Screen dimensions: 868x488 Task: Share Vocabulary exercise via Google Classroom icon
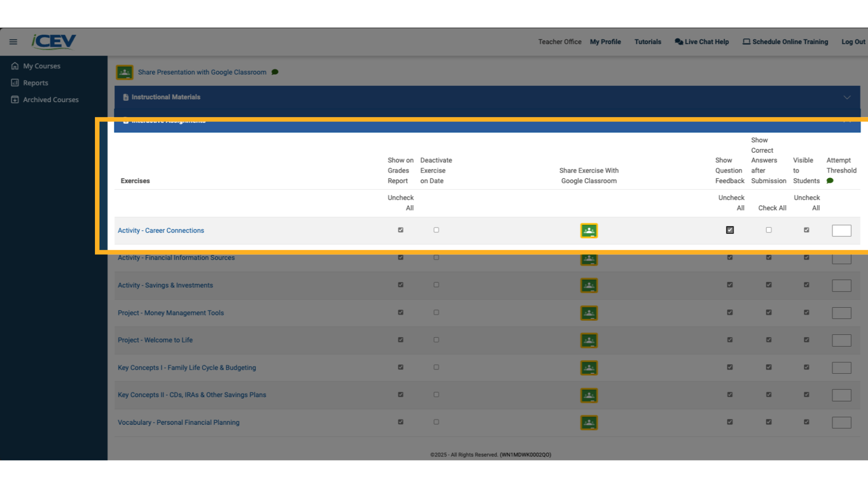click(589, 422)
